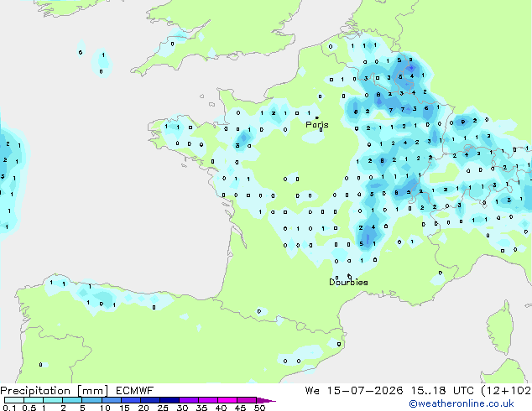This screenshot has width=532, height=411.
Task: Pick the 20–25 mm dark blue swatch
Action: 150,400
